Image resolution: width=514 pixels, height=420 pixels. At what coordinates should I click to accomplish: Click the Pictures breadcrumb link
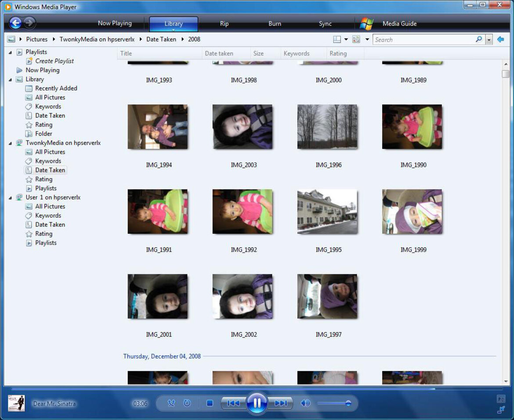(37, 40)
